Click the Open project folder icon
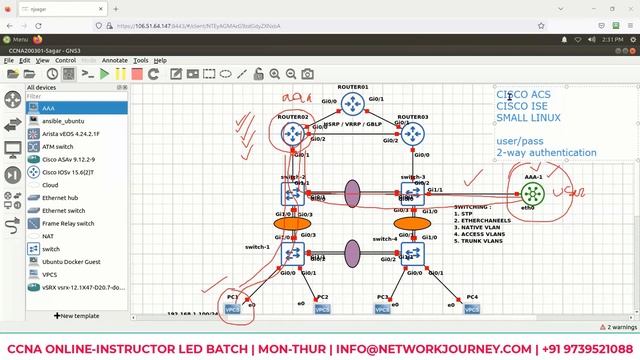640x360 pixels. click(x=29, y=74)
